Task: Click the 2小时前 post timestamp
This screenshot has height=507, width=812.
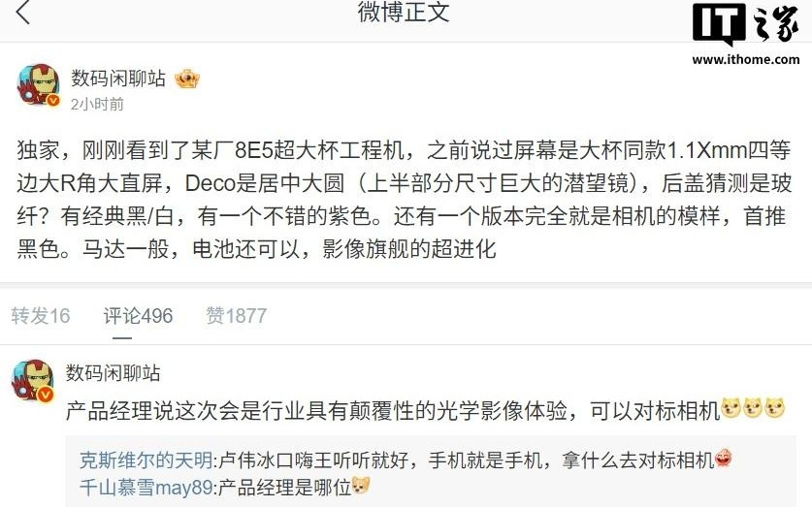Action: click(x=97, y=105)
